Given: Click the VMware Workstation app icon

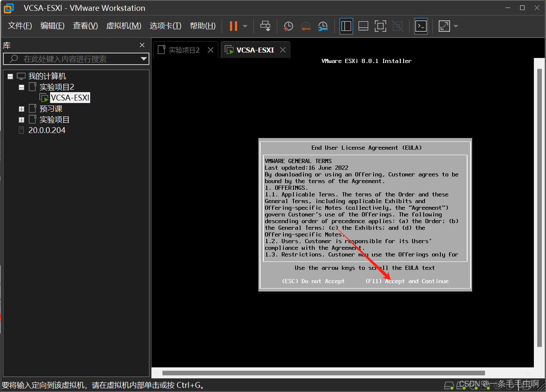Looking at the screenshot, I should [9, 8].
